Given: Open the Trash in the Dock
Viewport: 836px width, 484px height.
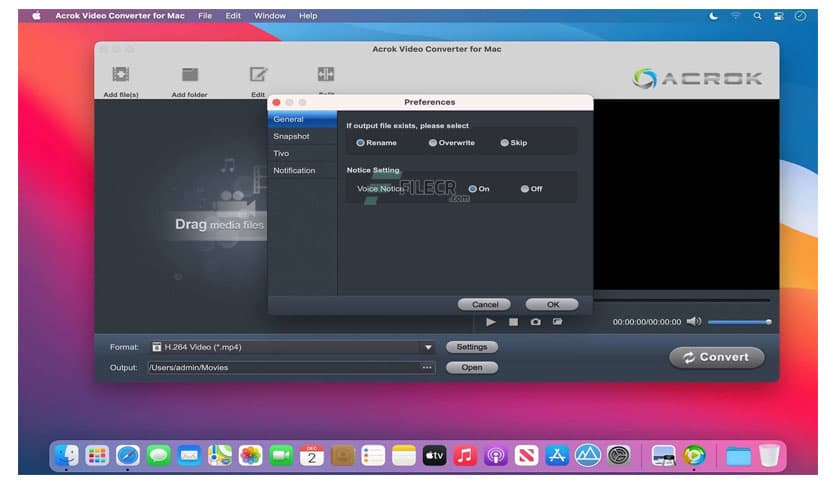Looking at the screenshot, I should coord(769,456).
